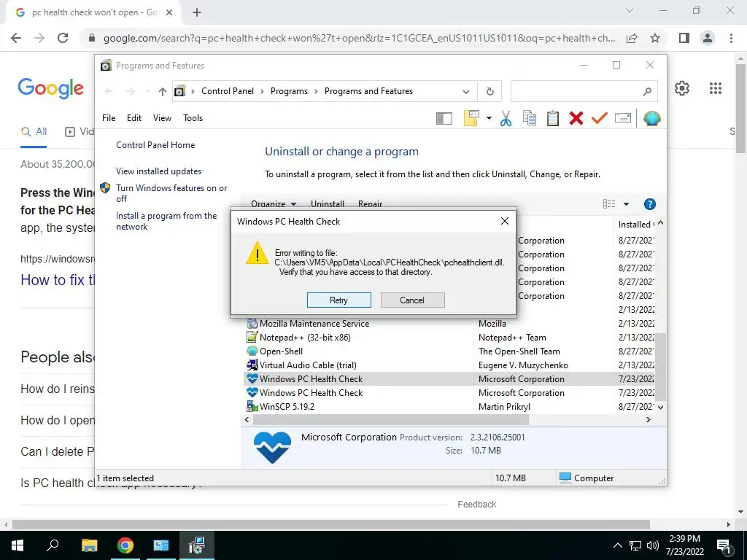747x560 pixels.
Task: Open the File menu
Action: point(109,118)
